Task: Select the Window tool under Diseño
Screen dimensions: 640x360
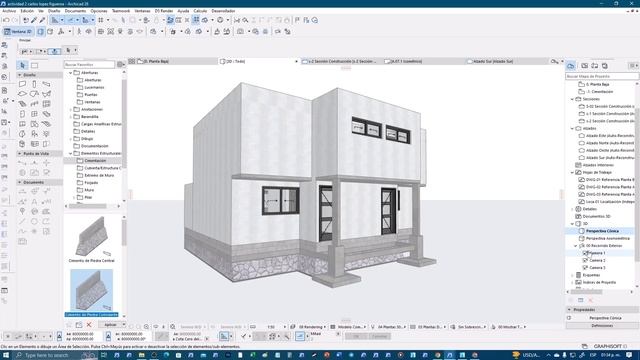Action: coord(34,114)
